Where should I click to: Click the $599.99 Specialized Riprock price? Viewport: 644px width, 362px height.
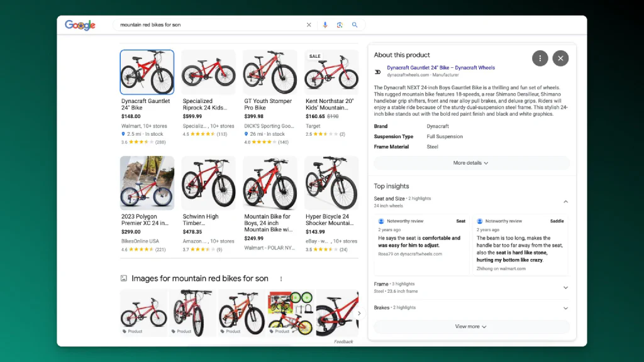pyautogui.click(x=192, y=116)
